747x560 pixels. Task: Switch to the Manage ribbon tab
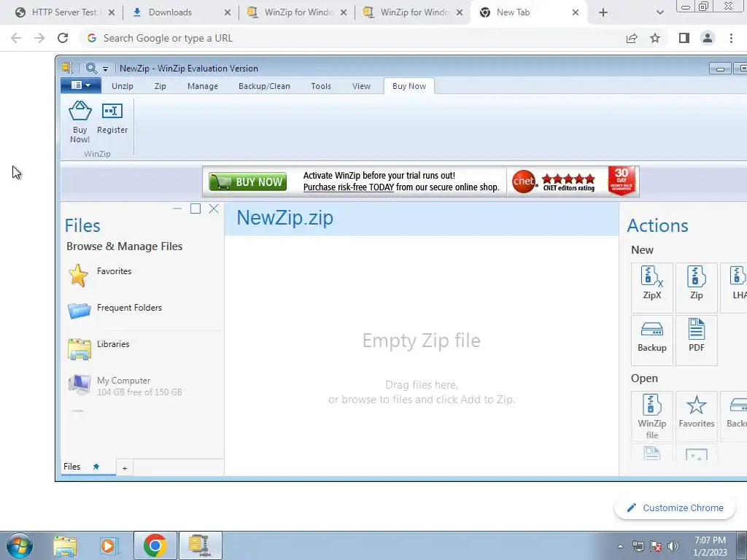pos(203,86)
